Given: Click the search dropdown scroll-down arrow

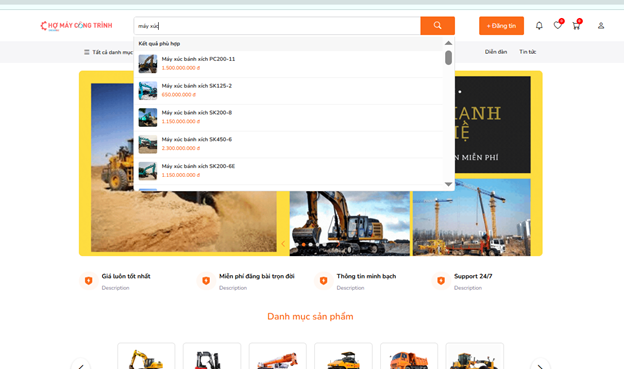Looking at the screenshot, I should coord(448,184).
